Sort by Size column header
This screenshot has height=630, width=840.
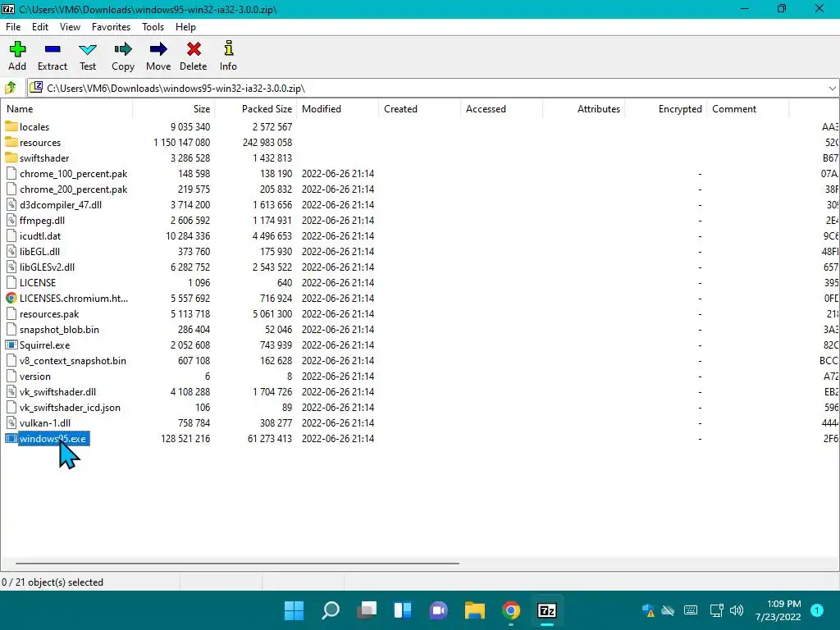point(174,109)
